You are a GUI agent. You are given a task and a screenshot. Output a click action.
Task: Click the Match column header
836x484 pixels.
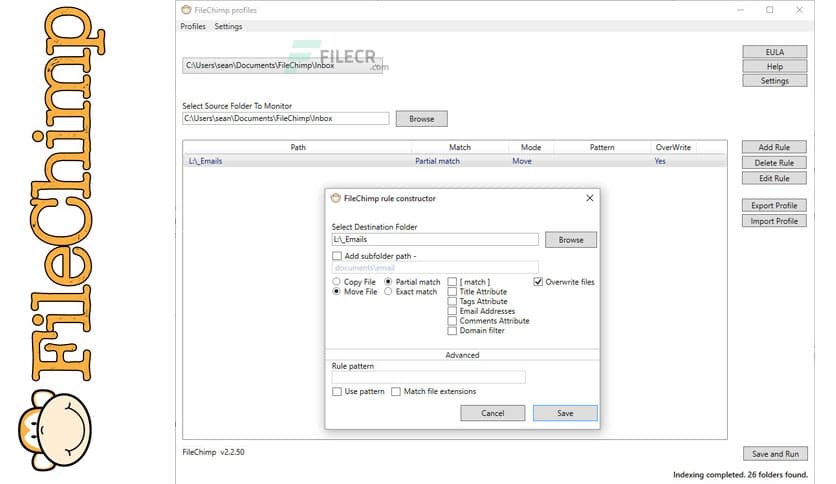point(460,147)
